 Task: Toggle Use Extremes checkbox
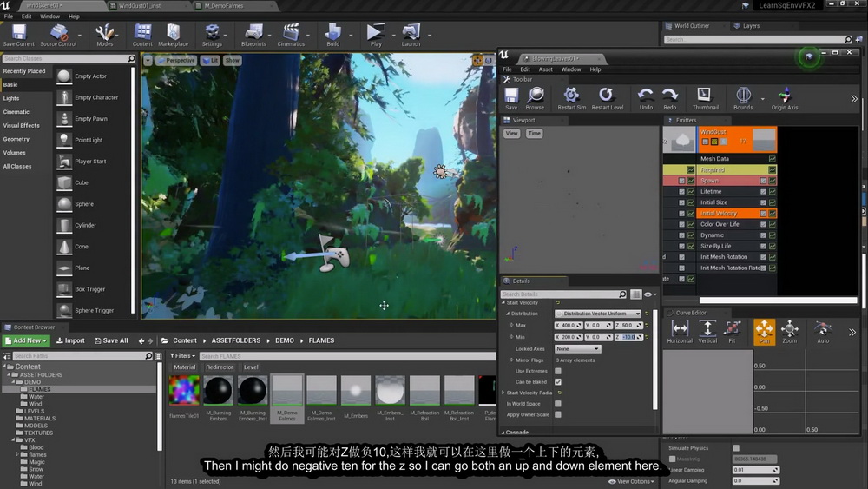pos(558,371)
